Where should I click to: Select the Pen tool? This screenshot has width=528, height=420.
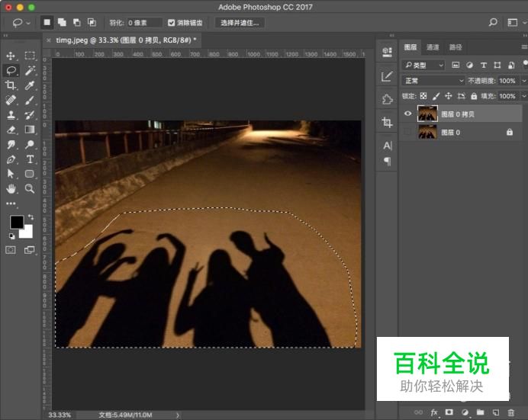tap(11, 159)
